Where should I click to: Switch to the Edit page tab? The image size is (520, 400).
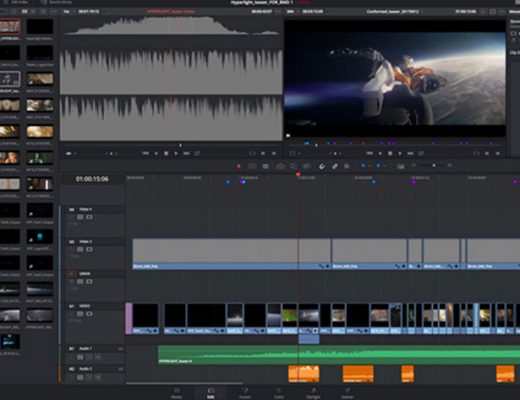(211, 393)
